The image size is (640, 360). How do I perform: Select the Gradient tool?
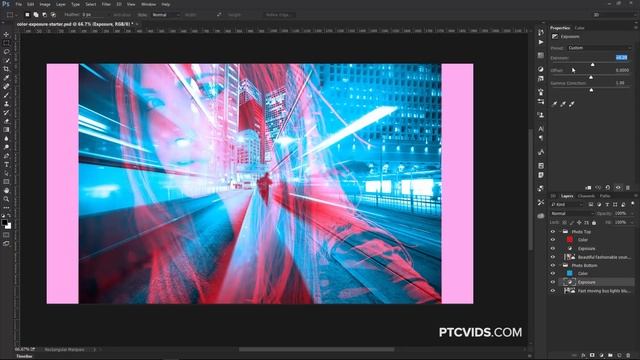6,130
